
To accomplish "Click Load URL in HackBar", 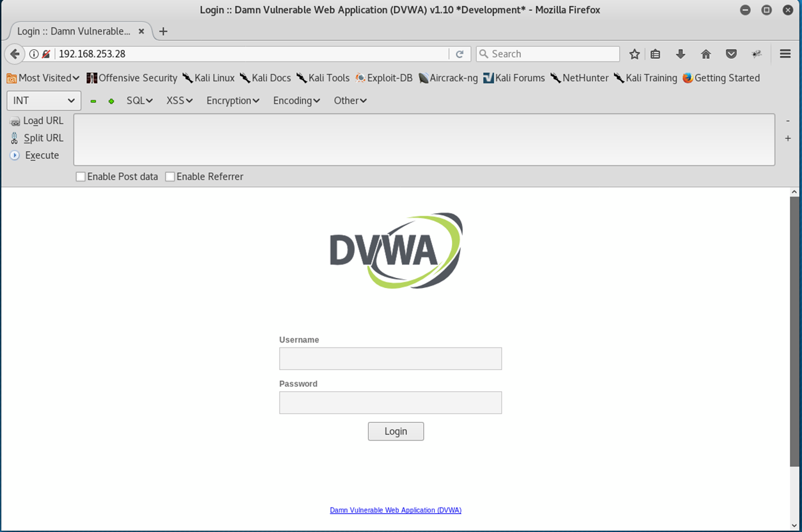I will click(x=37, y=121).
